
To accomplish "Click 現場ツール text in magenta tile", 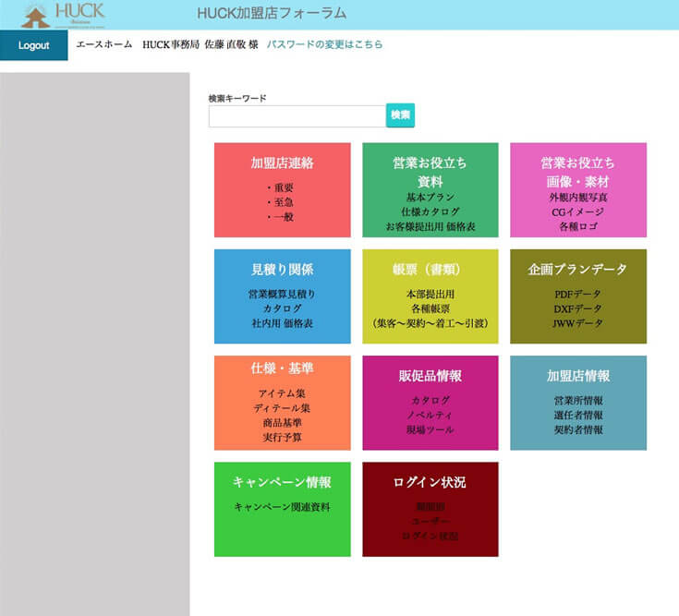I will 430,429.
